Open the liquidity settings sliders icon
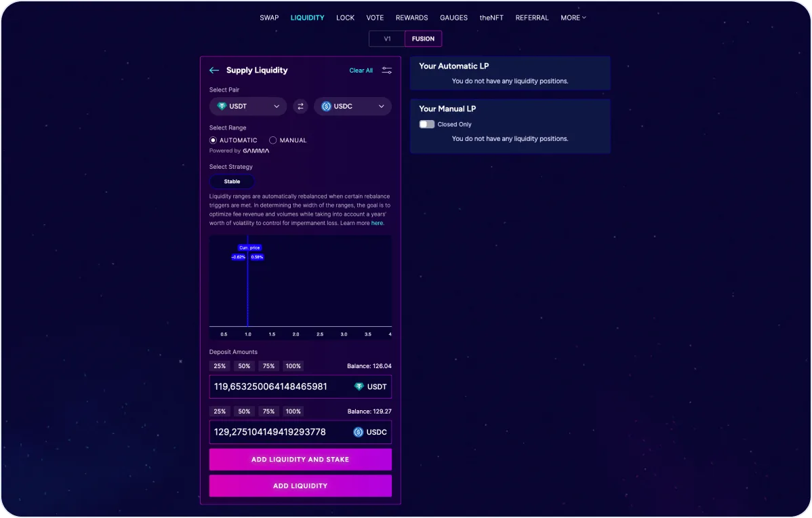812x518 pixels. [387, 71]
